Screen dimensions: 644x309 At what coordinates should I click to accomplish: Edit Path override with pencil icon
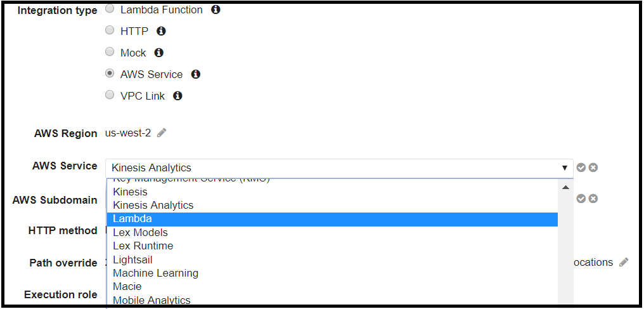click(x=624, y=262)
